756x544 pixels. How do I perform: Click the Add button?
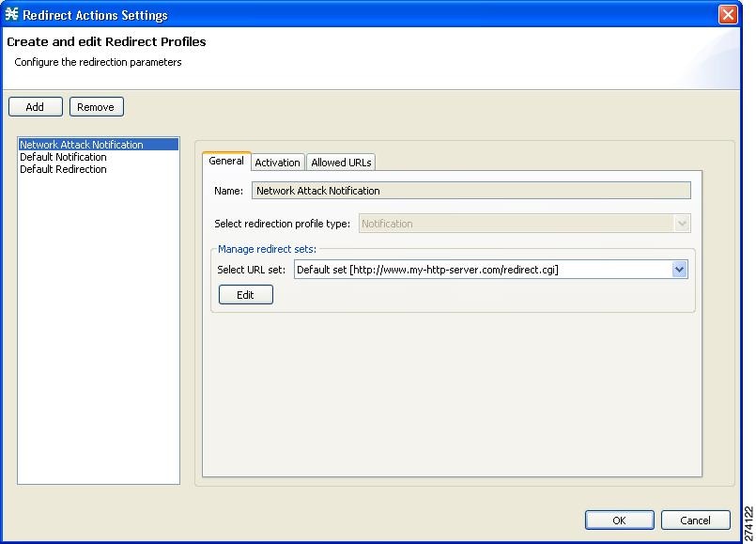point(35,107)
